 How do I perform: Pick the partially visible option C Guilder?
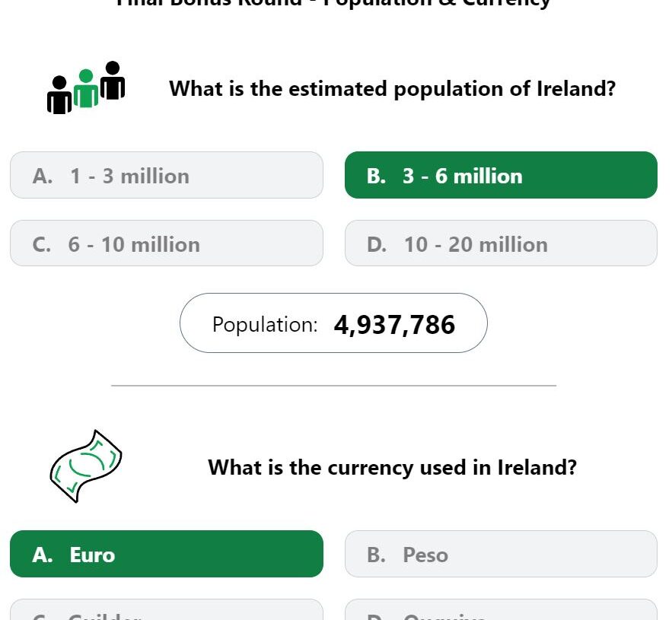click(x=166, y=609)
